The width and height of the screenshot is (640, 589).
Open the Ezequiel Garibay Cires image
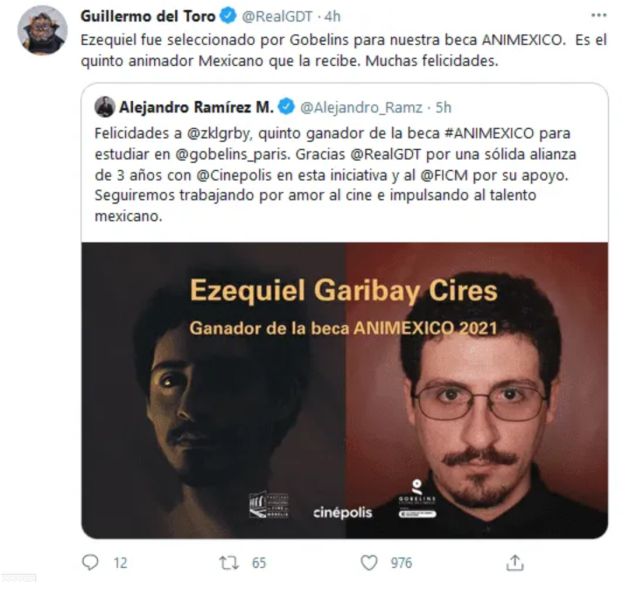tap(344, 390)
